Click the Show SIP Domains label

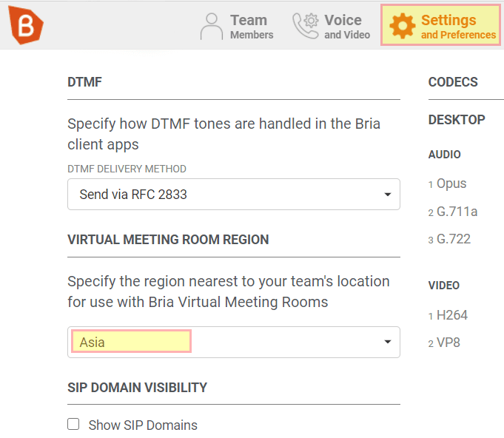(143, 425)
